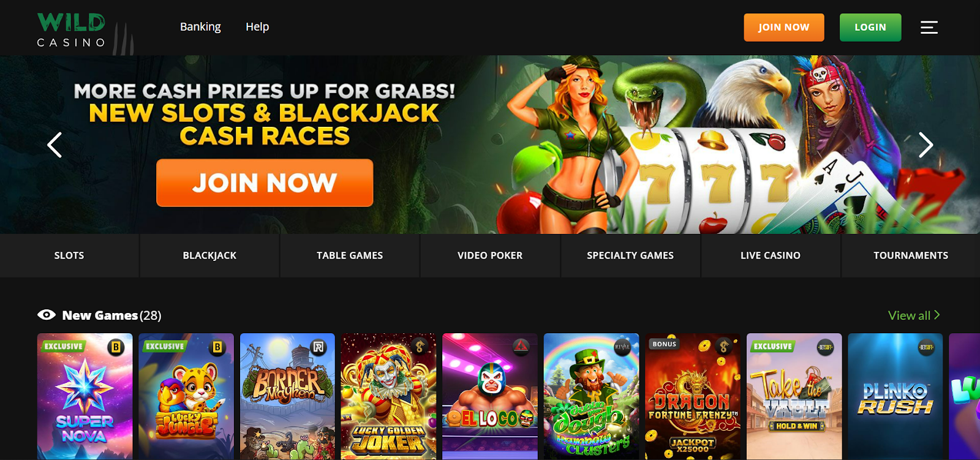Switch to the Blackjack category tab

click(x=209, y=255)
